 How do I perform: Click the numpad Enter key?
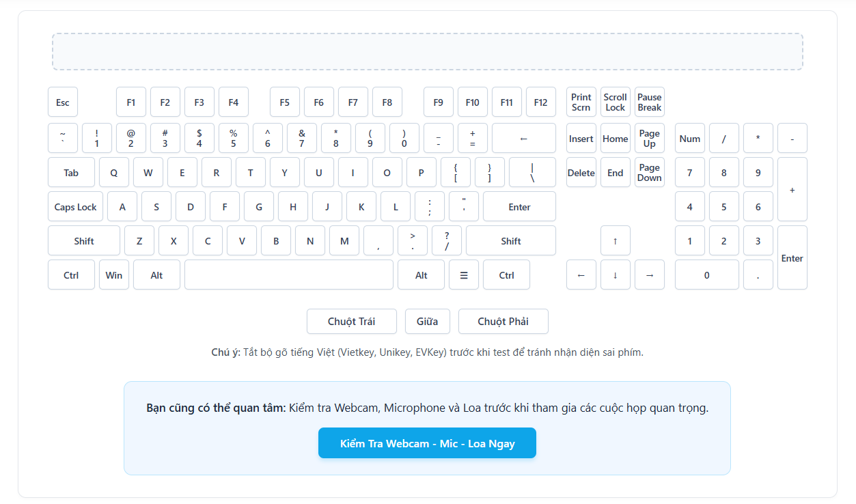pos(792,257)
